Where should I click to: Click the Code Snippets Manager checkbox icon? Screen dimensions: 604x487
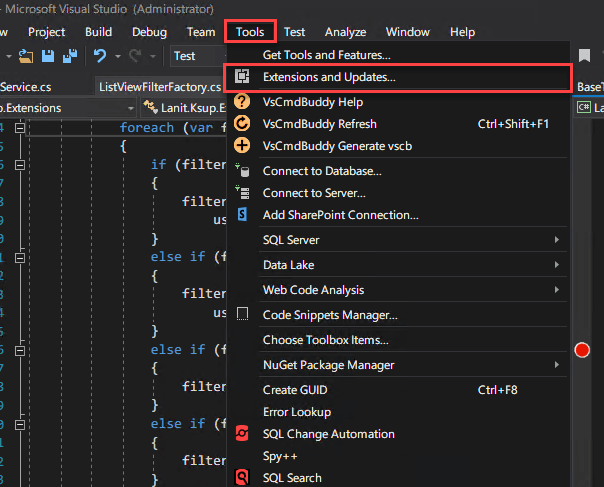click(241, 314)
